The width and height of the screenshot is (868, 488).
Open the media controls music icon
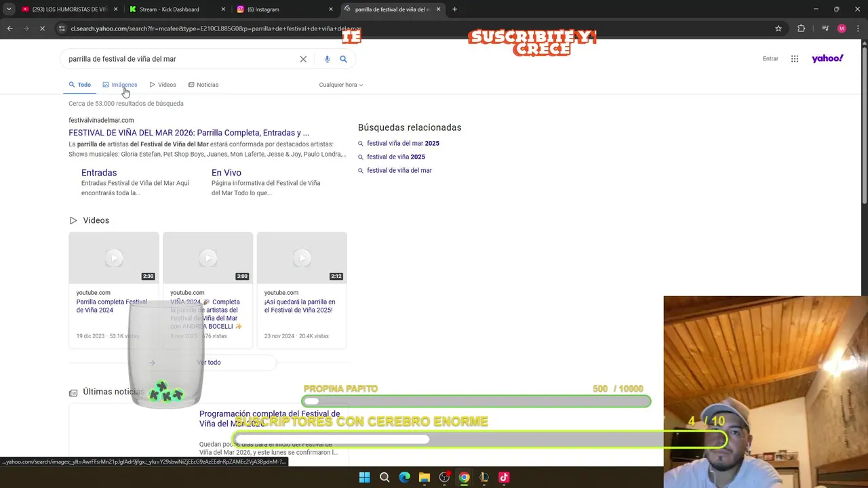pyautogui.click(x=825, y=28)
